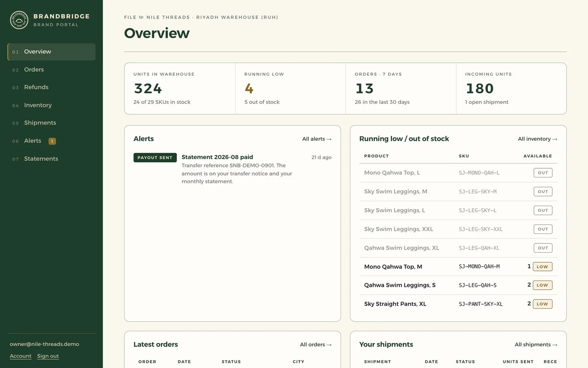Click the Account link

(x=21, y=356)
